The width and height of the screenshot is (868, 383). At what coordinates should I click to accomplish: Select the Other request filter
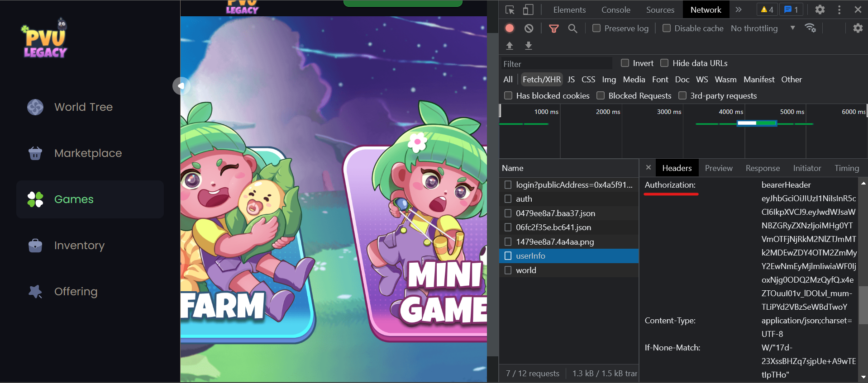pyautogui.click(x=792, y=80)
